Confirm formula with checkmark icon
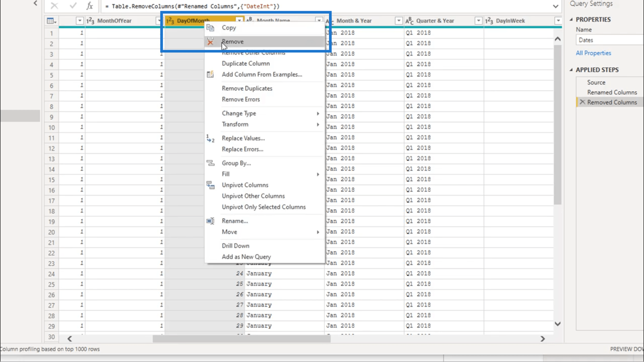644x362 pixels. 73,6
